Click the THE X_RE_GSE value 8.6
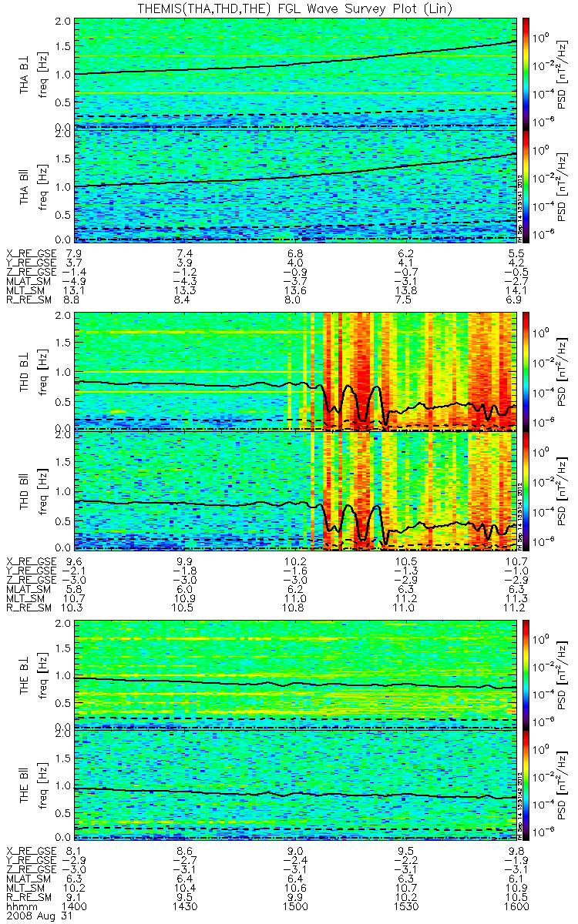Viewport: 578px width, 924px height. click(x=186, y=852)
